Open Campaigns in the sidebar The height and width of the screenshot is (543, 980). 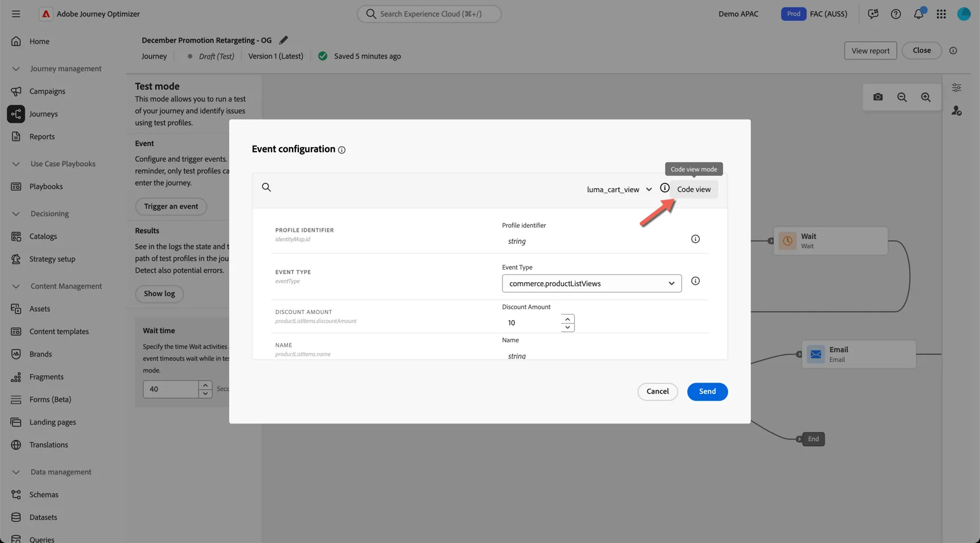pyautogui.click(x=47, y=91)
